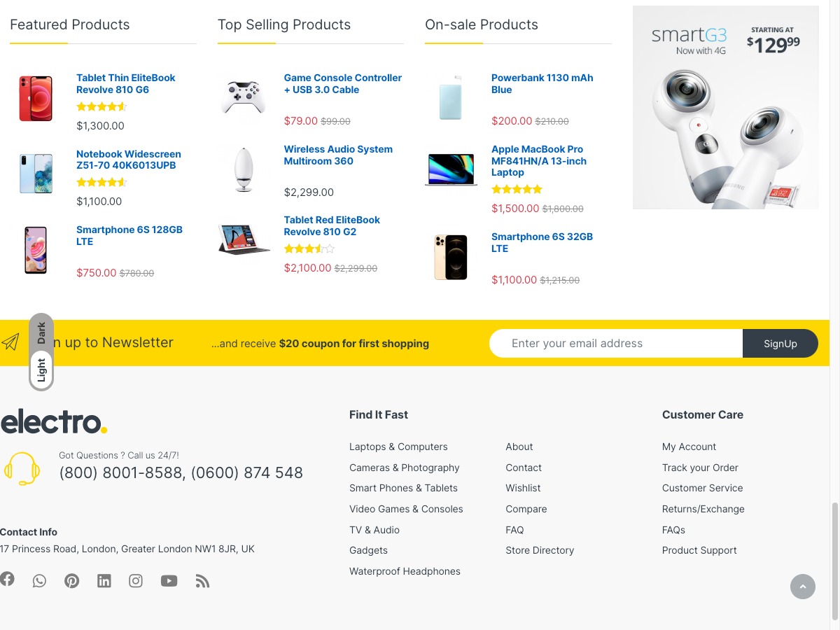Focus the email address input field

[x=616, y=344]
